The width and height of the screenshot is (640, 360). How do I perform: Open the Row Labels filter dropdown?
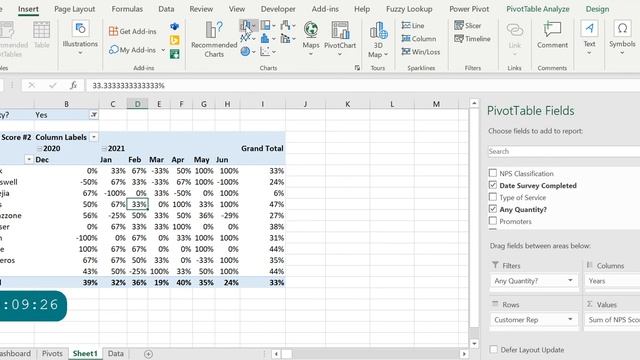[x=29, y=160]
